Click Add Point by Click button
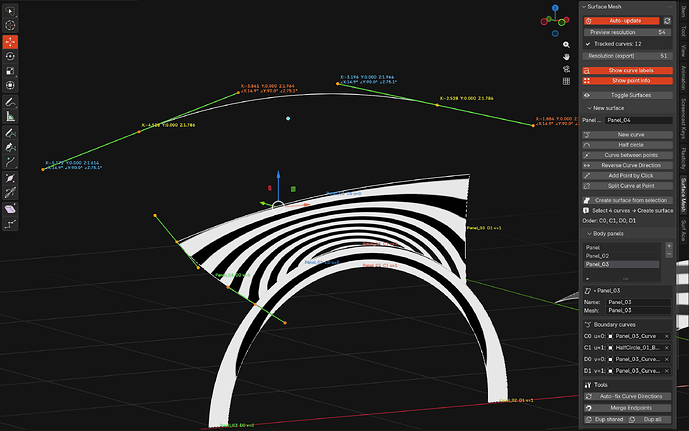This screenshot has width=689, height=431. (627, 176)
